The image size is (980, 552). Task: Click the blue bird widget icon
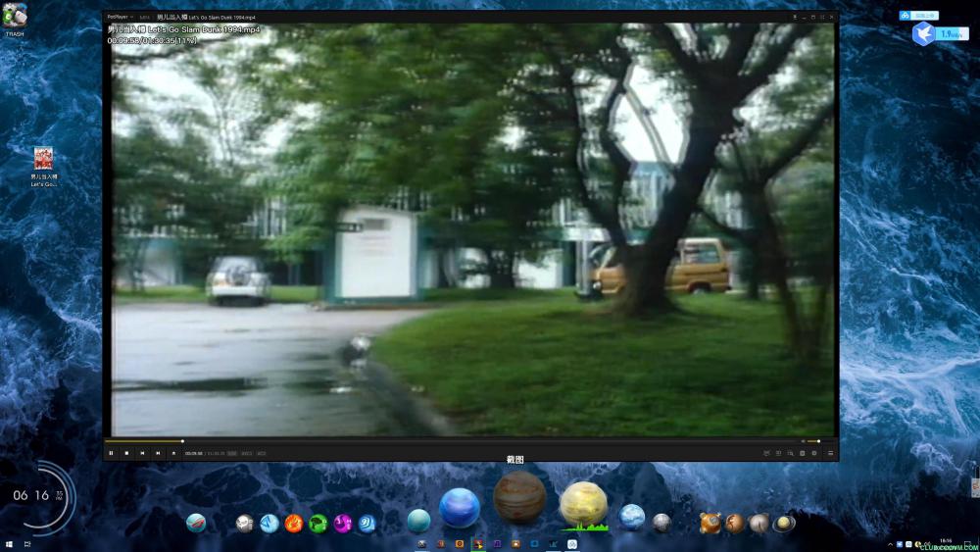923,33
